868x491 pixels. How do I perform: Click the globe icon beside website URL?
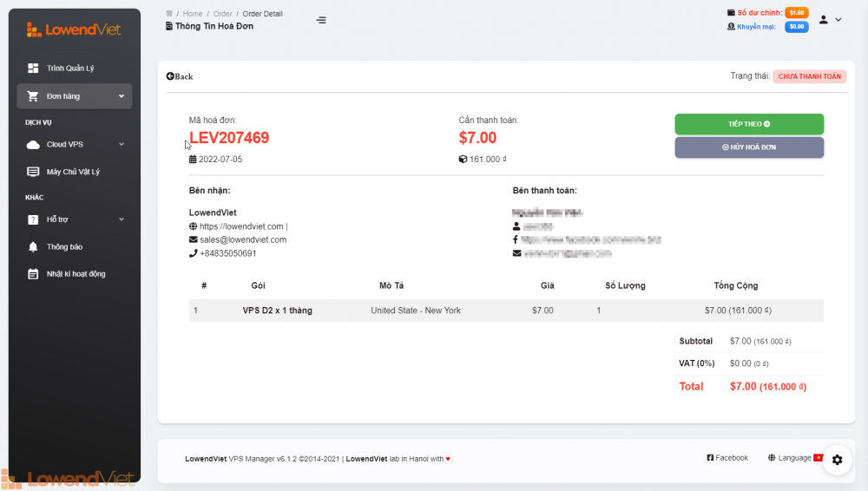[x=194, y=226]
